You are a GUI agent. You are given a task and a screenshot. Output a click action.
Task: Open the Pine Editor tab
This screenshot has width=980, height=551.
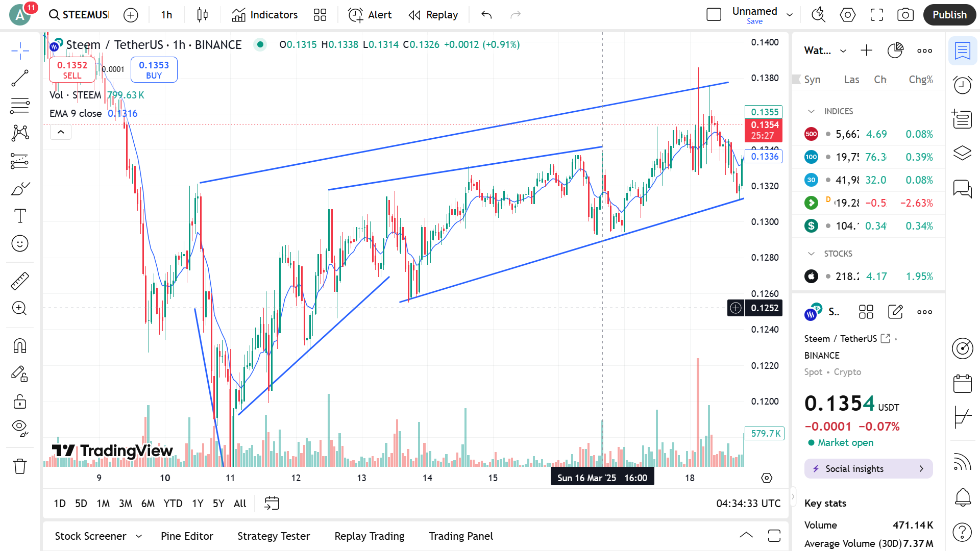coord(187,536)
